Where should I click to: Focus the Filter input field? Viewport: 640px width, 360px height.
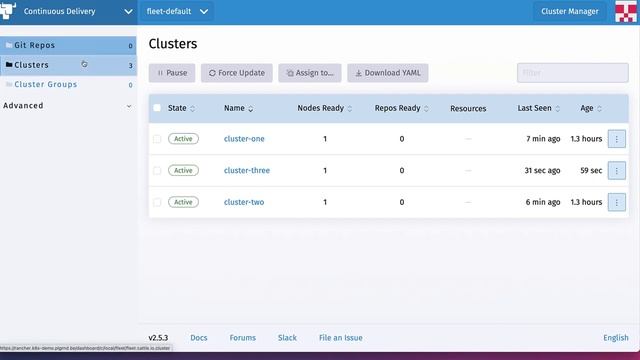(x=573, y=73)
